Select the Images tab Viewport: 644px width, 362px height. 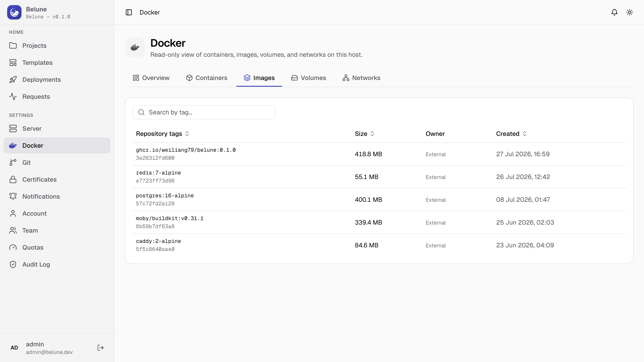click(x=259, y=78)
